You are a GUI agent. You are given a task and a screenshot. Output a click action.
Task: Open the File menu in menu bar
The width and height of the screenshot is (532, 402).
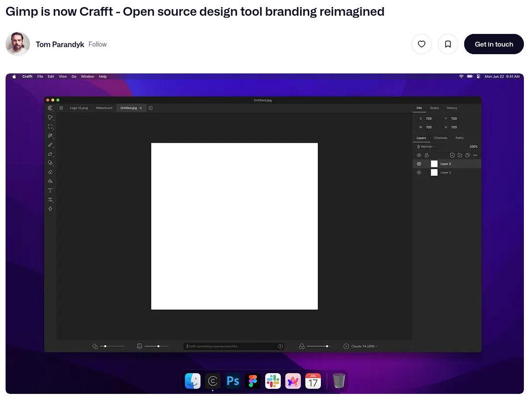tap(40, 76)
